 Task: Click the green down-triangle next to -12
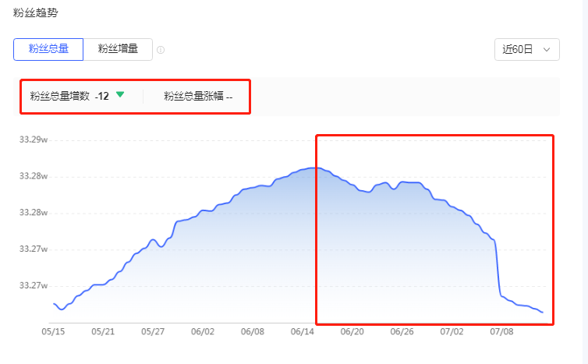(x=120, y=95)
